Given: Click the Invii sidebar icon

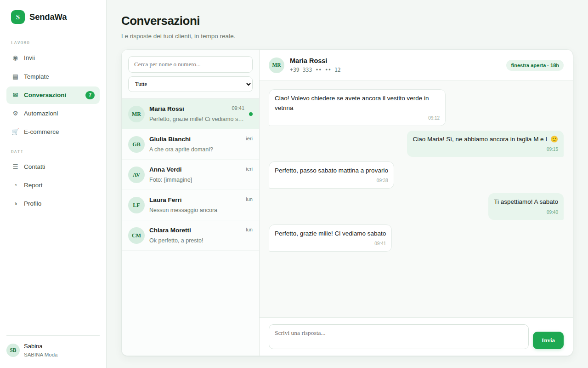Looking at the screenshot, I should pos(15,58).
